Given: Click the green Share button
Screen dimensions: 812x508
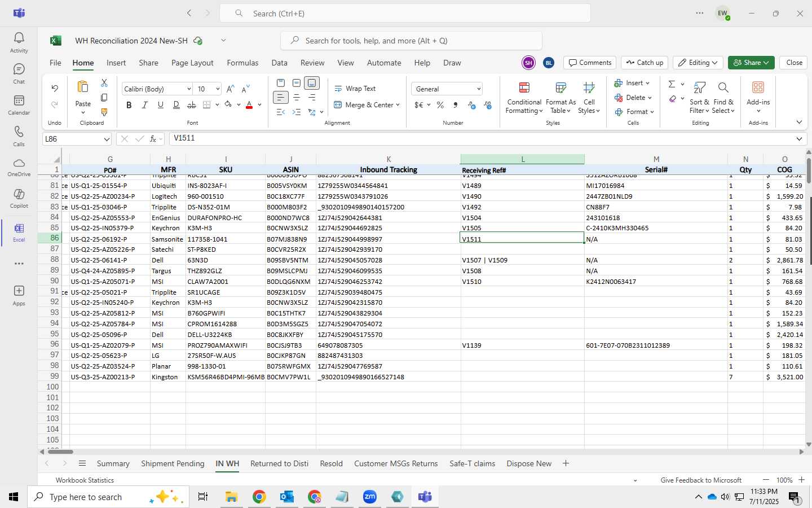Looking at the screenshot, I should coord(751,63).
